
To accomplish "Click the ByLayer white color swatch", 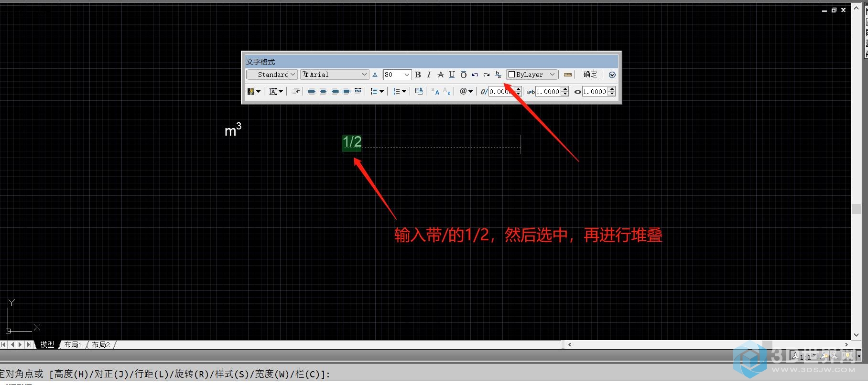I will 511,75.
